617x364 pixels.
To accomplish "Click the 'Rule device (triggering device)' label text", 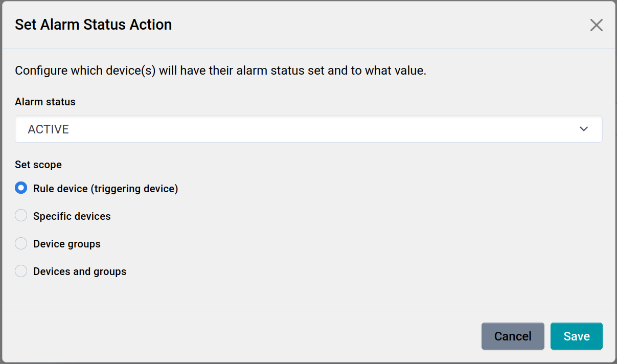I will click(105, 189).
